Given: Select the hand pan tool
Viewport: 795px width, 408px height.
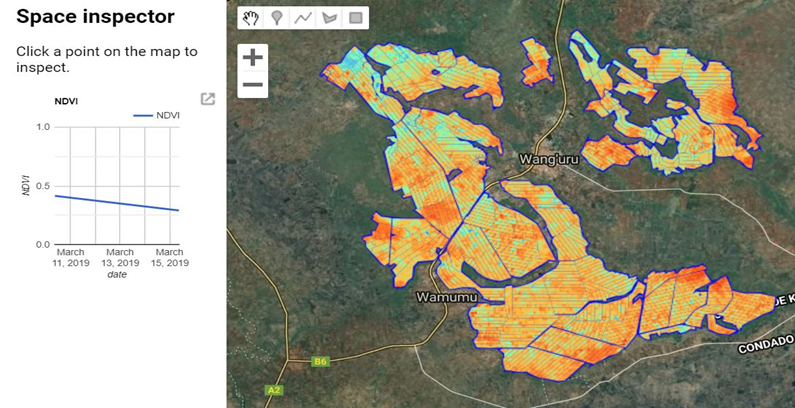Looking at the screenshot, I should pyautogui.click(x=252, y=18).
